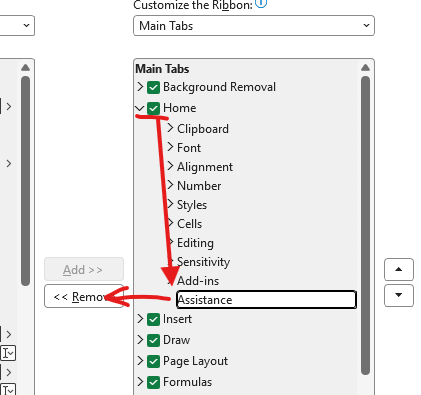421x395 pixels.
Task: Expand the Insert tab node
Action: coord(140,319)
